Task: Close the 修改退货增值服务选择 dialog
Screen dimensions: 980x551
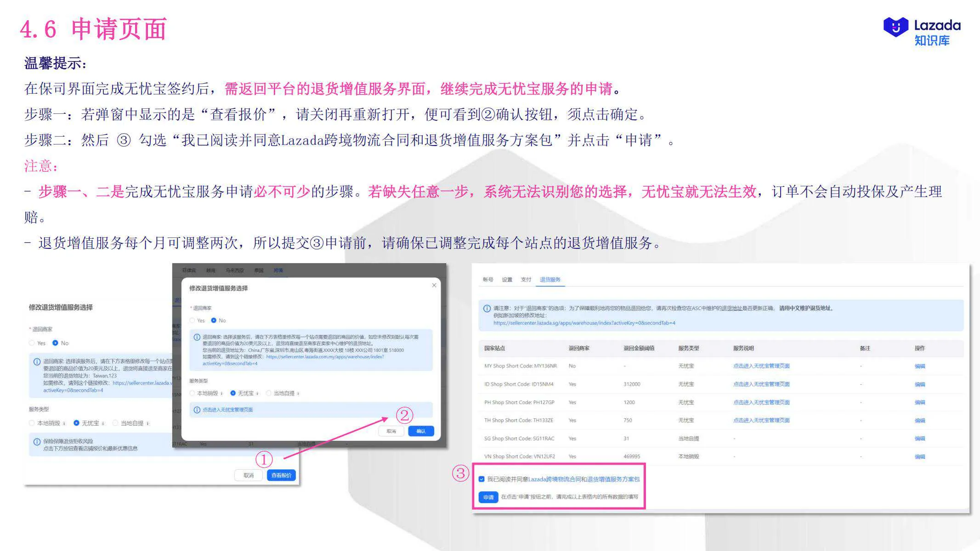Action: (434, 285)
